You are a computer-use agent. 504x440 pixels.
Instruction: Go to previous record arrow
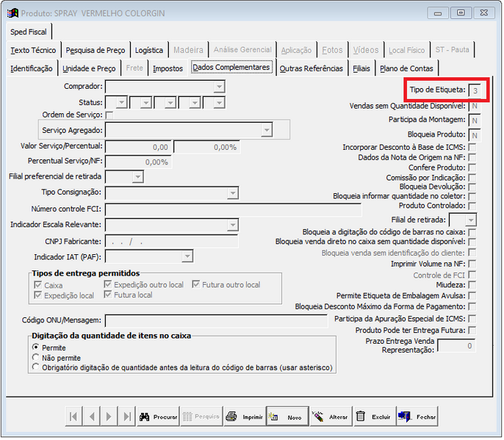pyautogui.click(x=92, y=417)
